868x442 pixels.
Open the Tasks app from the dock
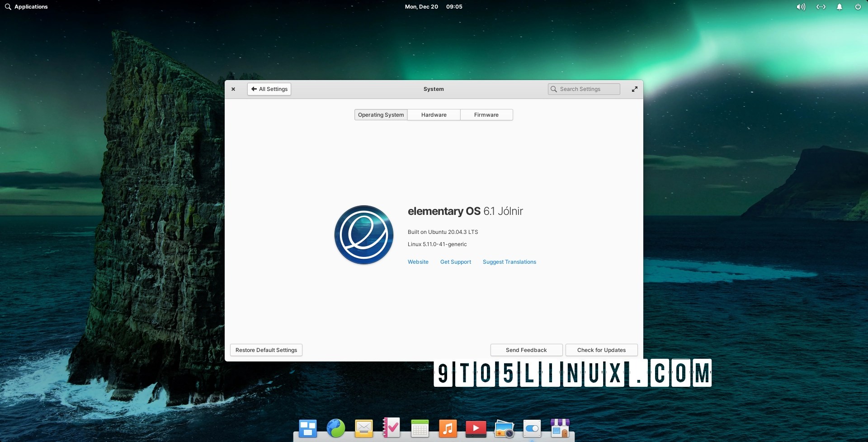(392, 428)
